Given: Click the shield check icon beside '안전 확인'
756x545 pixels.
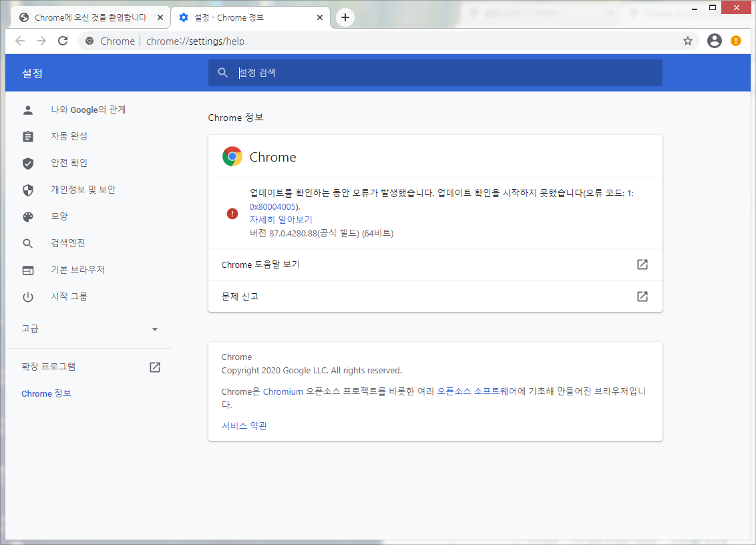Looking at the screenshot, I should [x=28, y=164].
